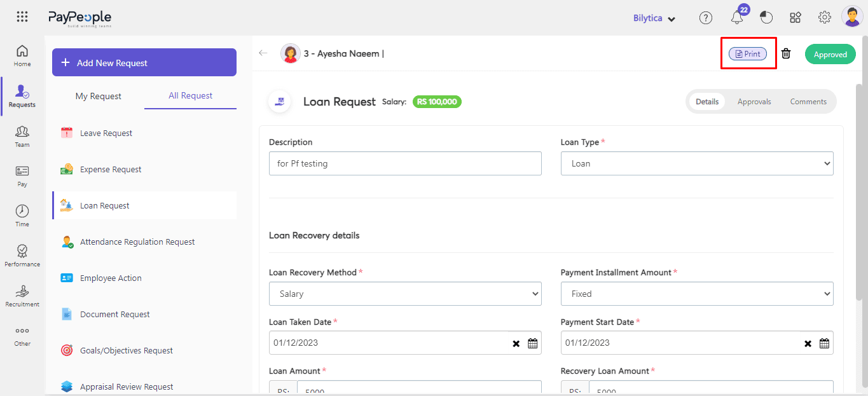
Task: Open the Bilytica company switcher
Action: 654,18
